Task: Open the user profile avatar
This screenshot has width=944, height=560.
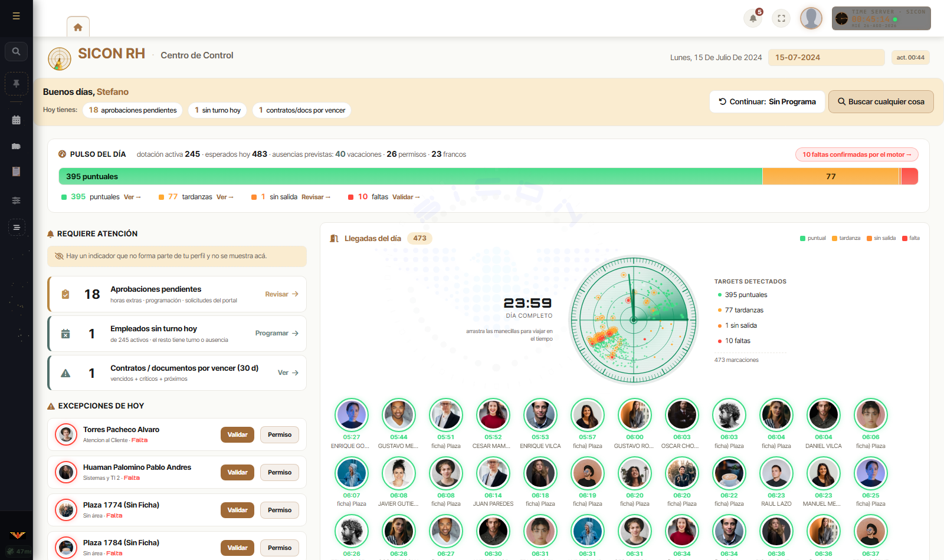Action: (x=811, y=18)
